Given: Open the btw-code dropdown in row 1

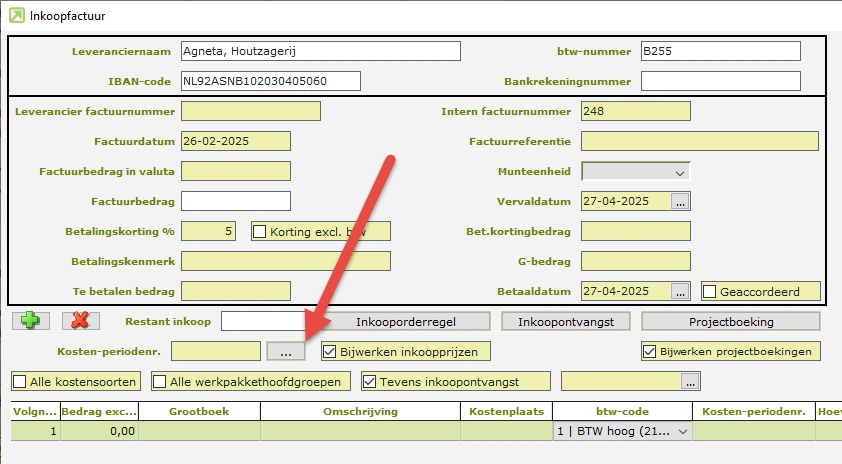Looking at the screenshot, I should click(683, 431).
